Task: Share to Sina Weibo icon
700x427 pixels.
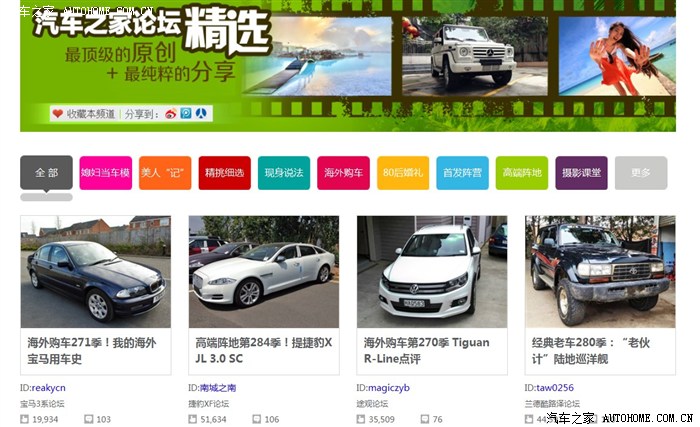Action: 171,114
